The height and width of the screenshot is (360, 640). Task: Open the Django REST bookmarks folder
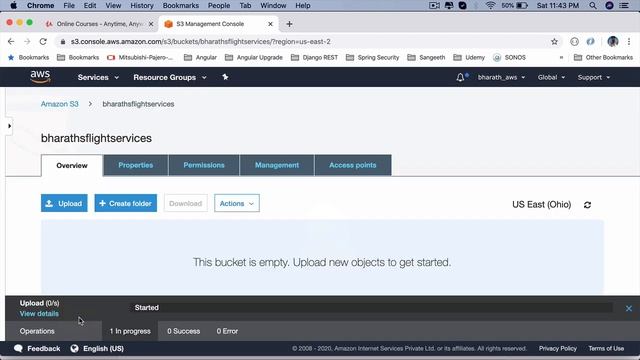coord(314,58)
